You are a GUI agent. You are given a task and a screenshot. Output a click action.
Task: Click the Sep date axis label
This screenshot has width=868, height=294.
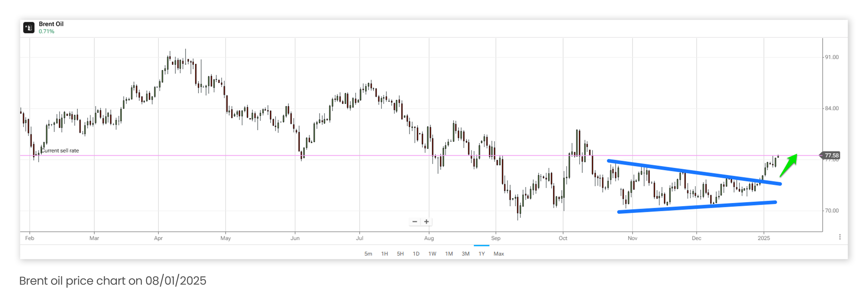click(496, 238)
